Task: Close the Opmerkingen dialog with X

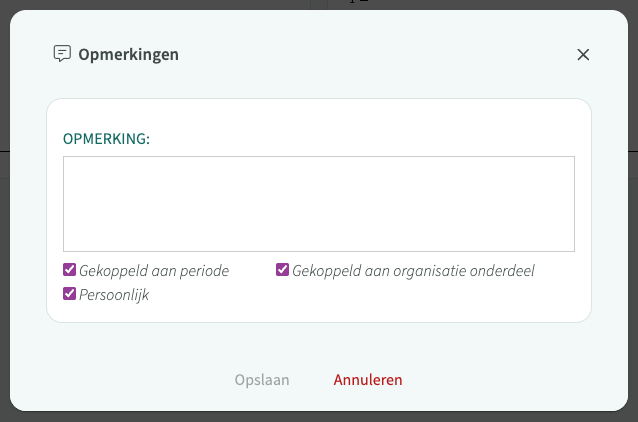Action: click(583, 55)
